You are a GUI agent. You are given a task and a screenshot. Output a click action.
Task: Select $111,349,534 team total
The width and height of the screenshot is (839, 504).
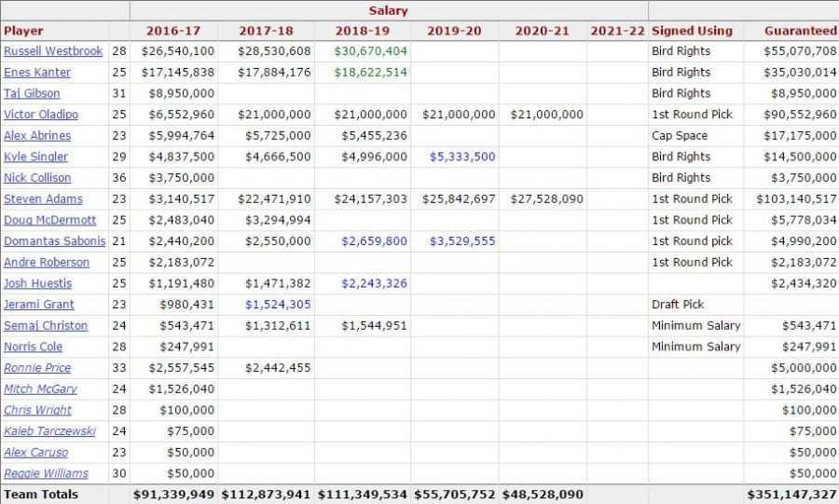(x=363, y=495)
